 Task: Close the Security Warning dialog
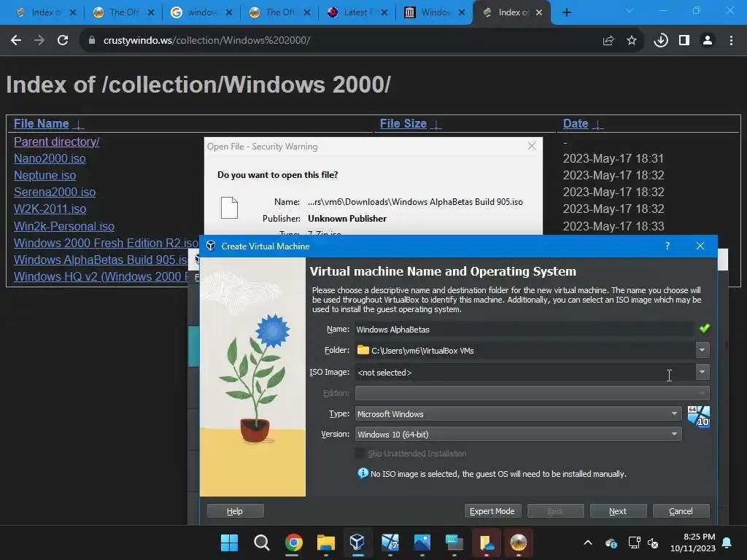tap(532, 146)
